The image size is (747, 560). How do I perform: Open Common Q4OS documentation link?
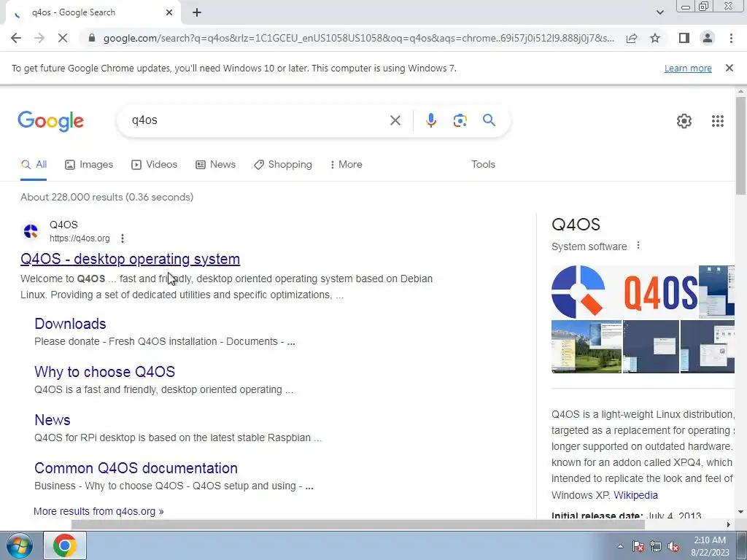pos(136,468)
